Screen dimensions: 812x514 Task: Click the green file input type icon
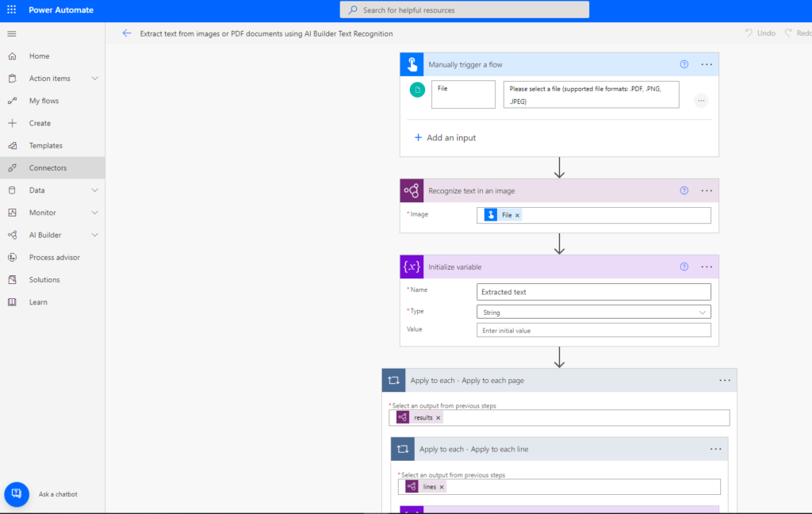417,90
